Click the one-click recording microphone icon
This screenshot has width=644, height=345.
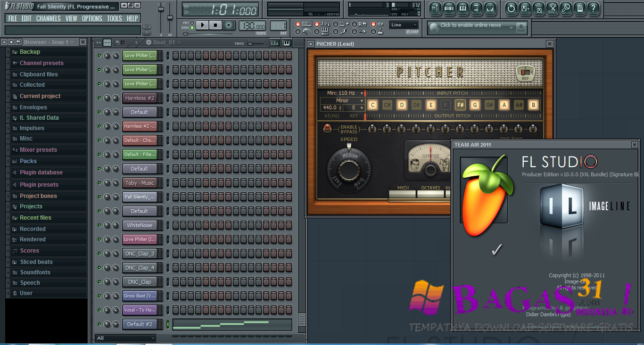point(566,8)
